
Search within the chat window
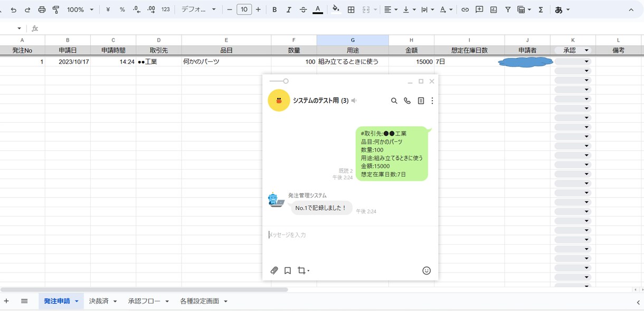tap(394, 101)
